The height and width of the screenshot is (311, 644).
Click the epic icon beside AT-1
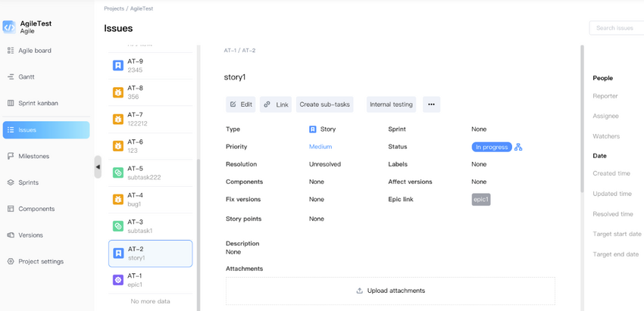(118, 280)
